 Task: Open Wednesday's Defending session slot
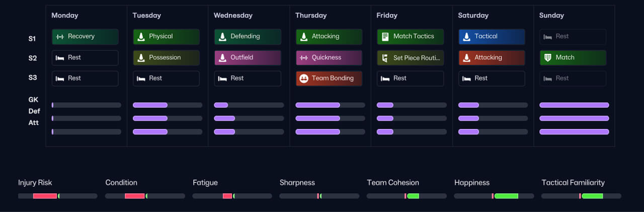click(x=247, y=37)
